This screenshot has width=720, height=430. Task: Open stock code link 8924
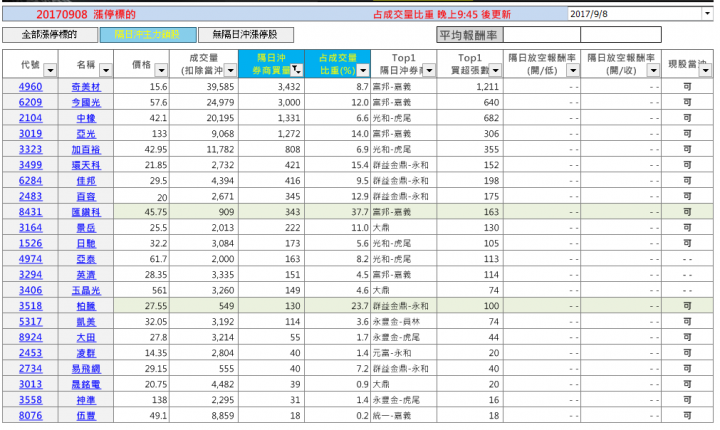point(30,337)
